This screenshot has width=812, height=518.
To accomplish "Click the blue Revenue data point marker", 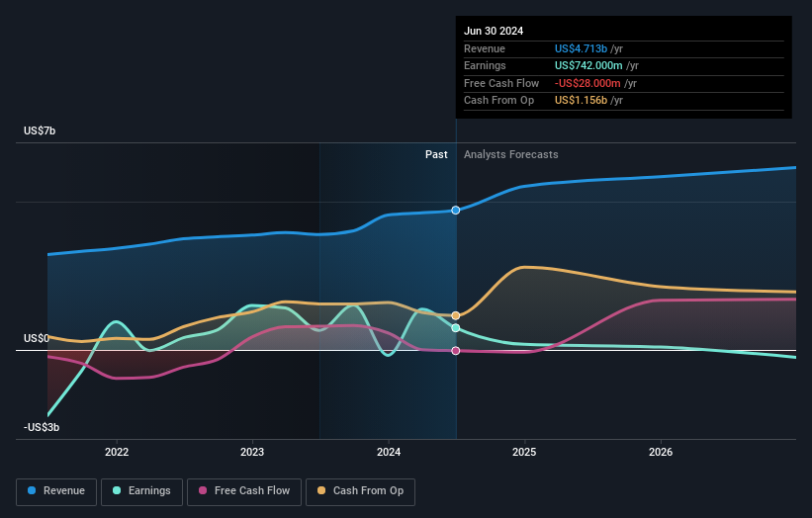I will 456,211.
